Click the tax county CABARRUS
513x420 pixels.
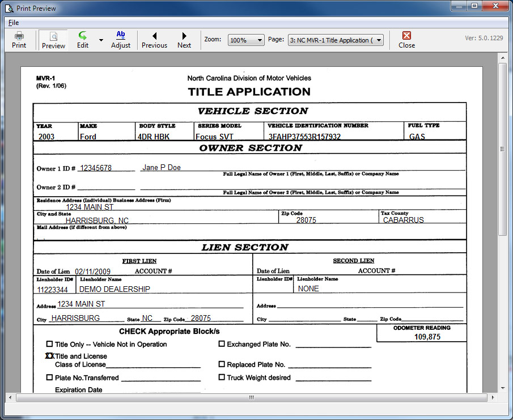tap(404, 220)
